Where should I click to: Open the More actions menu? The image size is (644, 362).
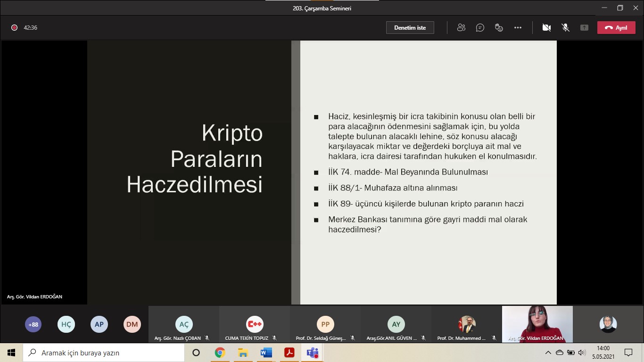(518, 27)
